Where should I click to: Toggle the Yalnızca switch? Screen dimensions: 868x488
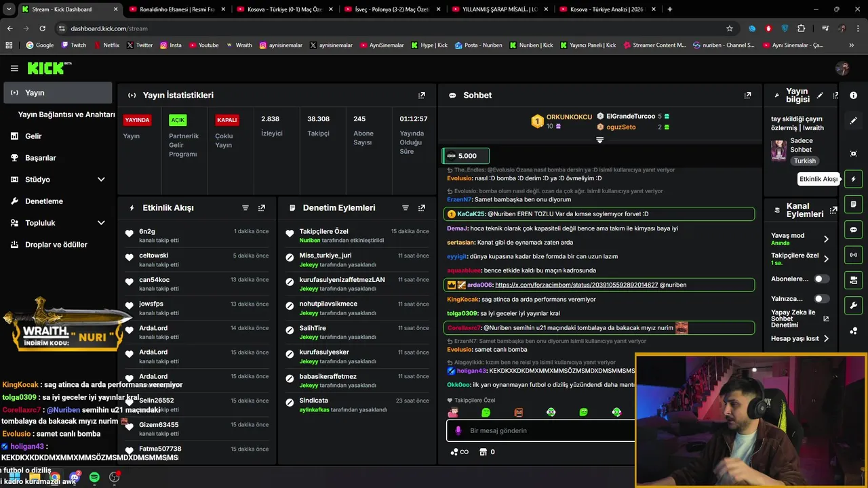click(821, 298)
